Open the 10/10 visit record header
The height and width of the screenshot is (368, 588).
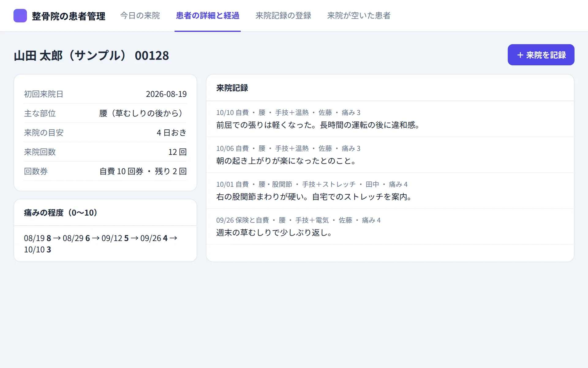pos(288,113)
